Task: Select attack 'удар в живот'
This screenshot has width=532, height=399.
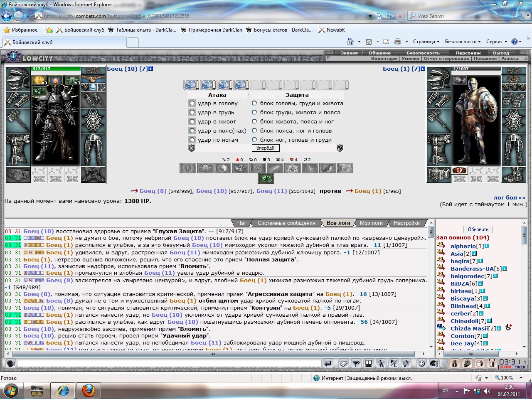Action: 192,121
